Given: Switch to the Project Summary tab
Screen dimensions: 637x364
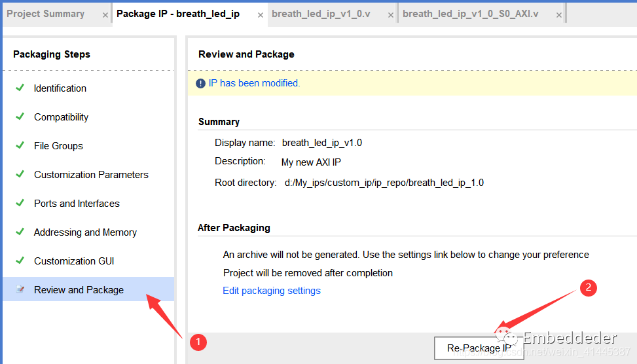Looking at the screenshot, I should tap(46, 14).
